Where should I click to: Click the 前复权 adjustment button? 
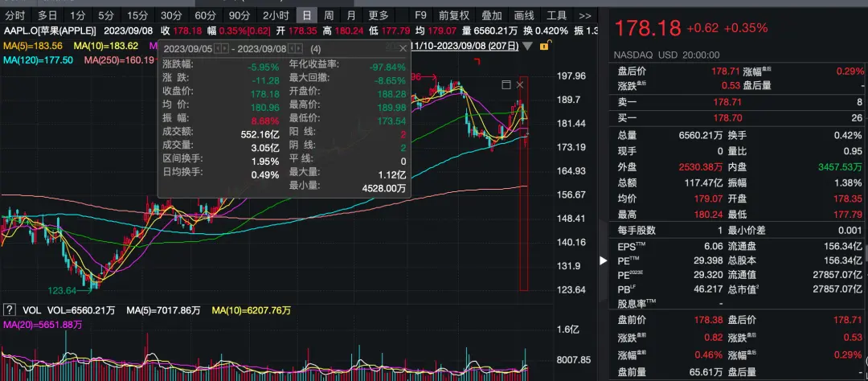pyautogui.click(x=454, y=15)
